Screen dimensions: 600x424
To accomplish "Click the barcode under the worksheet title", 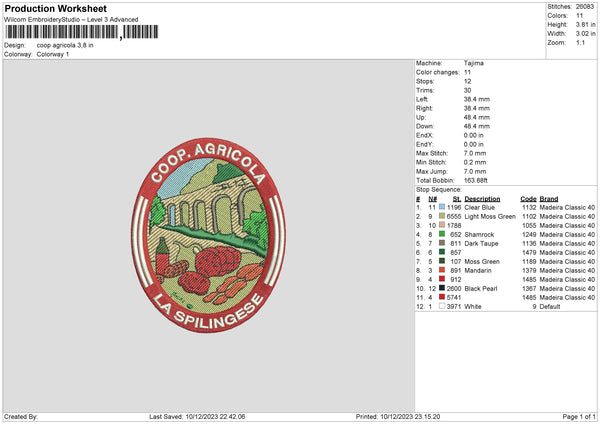I will click(x=81, y=32).
